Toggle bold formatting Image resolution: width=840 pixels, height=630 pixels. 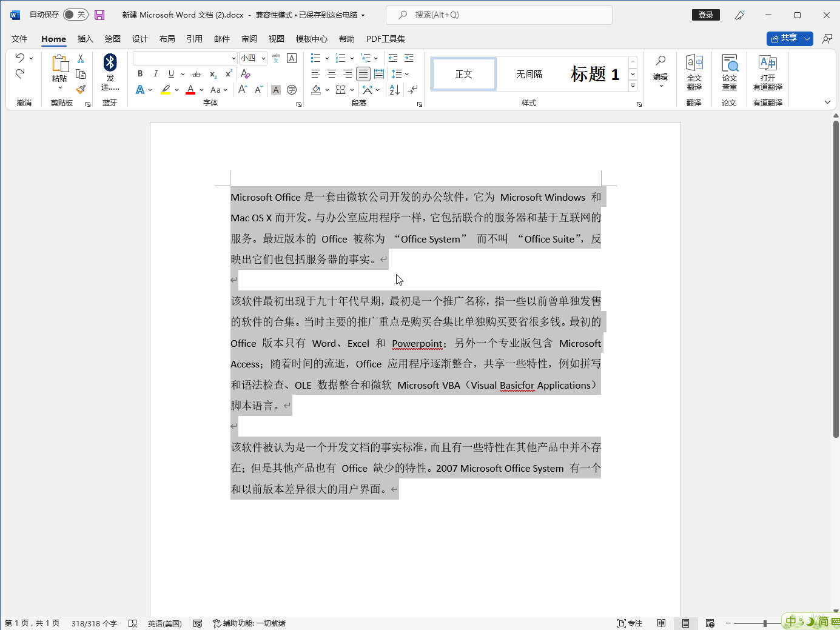point(140,74)
